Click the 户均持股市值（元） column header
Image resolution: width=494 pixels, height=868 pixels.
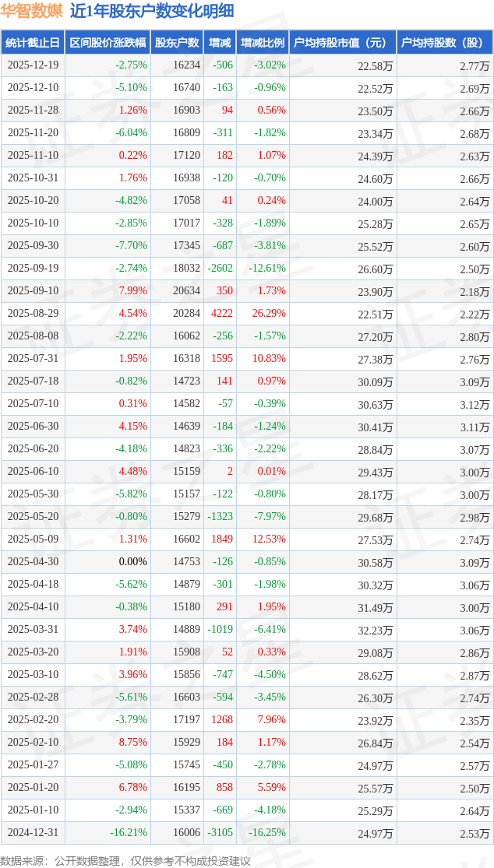pos(343,43)
